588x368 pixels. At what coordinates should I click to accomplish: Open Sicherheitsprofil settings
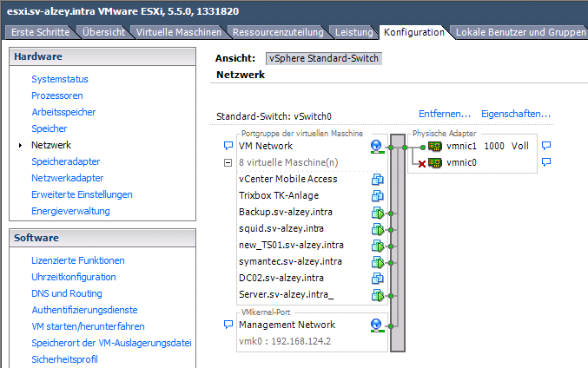pos(64,359)
